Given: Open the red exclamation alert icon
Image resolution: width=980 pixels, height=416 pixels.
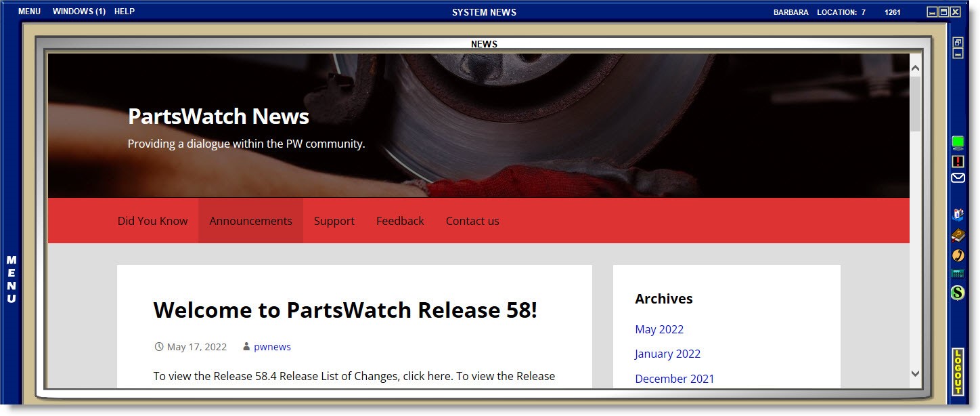Looking at the screenshot, I should [x=958, y=161].
